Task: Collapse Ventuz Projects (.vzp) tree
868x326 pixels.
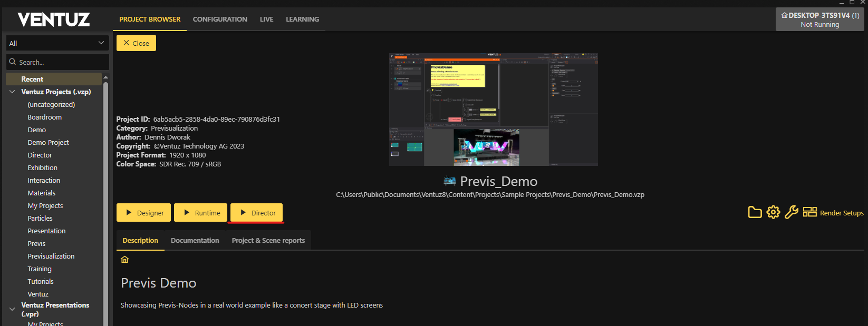Action: (12, 92)
